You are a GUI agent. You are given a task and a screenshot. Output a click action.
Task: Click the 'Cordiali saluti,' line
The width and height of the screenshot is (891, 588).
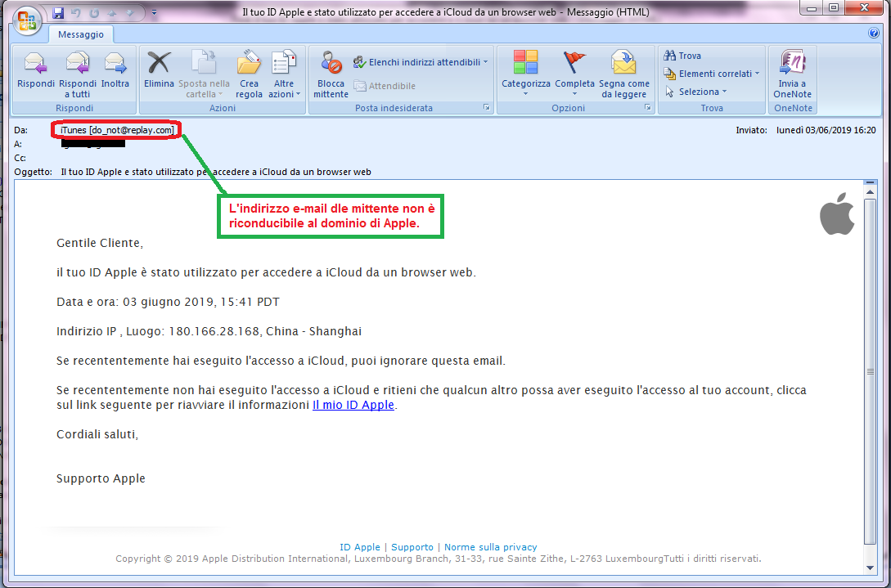point(97,434)
